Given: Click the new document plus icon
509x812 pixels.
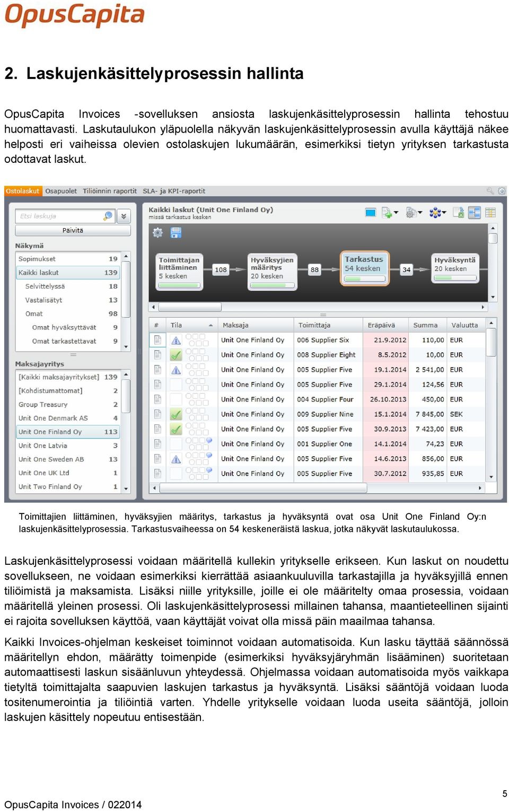Looking at the screenshot, I should [x=387, y=213].
